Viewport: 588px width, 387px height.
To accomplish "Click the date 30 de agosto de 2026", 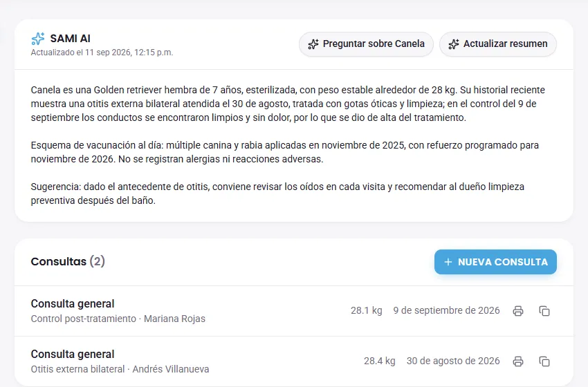I will (x=453, y=361).
